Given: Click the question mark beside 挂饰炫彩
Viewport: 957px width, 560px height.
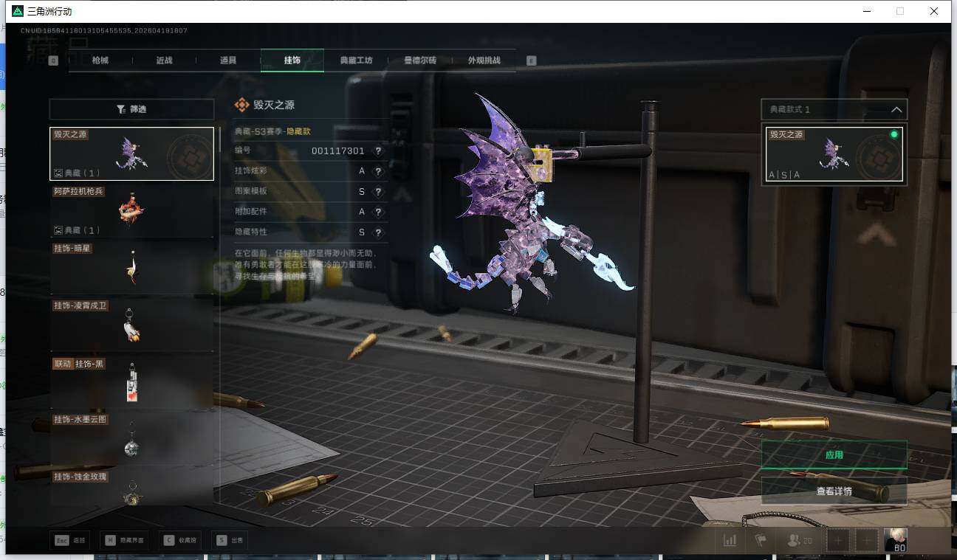Looking at the screenshot, I should coord(378,171).
